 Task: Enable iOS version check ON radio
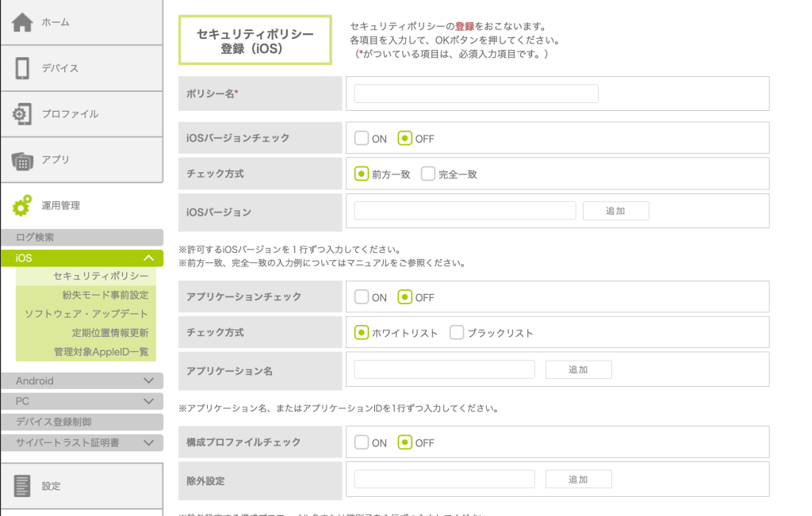point(362,138)
